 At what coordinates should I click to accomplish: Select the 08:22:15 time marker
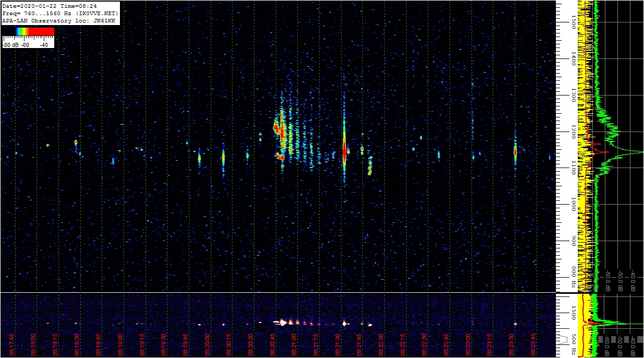404,344
